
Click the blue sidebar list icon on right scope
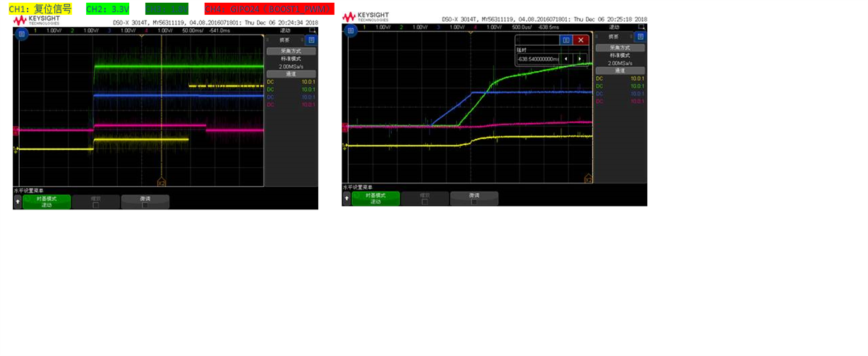(640, 37)
